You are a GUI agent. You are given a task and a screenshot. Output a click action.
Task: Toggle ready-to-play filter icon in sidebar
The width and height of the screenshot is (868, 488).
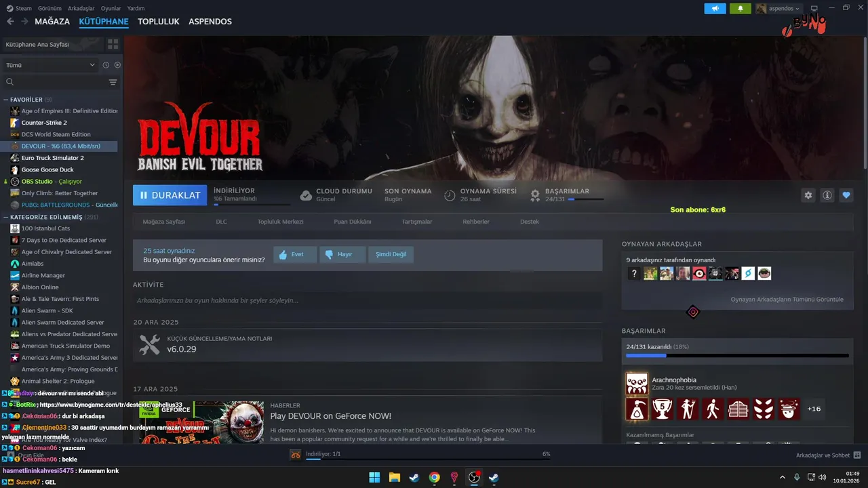pyautogui.click(x=117, y=65)
